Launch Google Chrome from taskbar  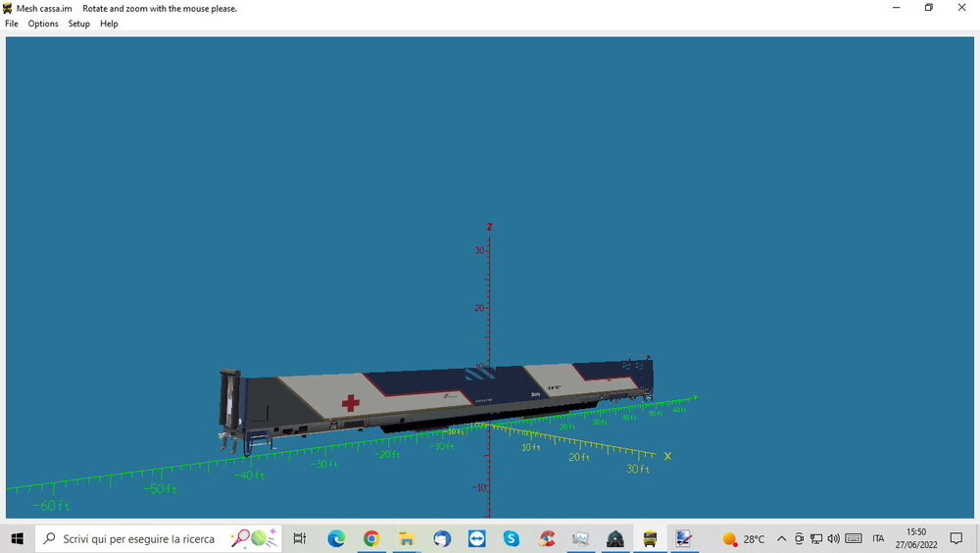coord(371,538)
